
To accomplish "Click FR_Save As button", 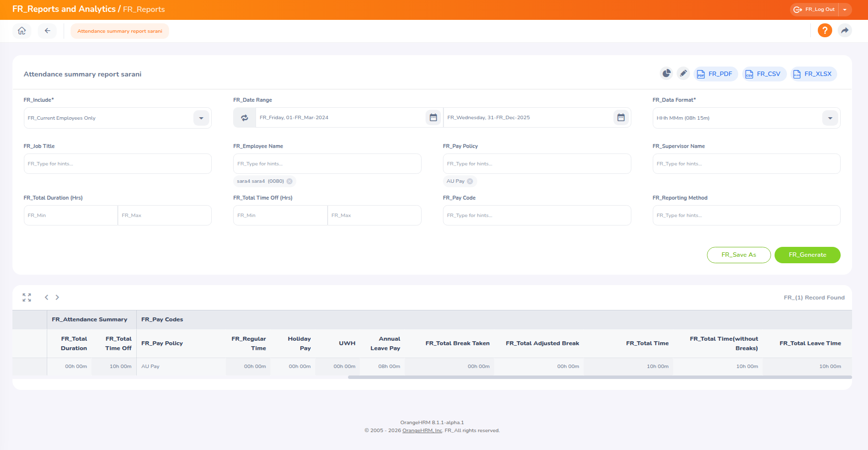I will 739,255.
